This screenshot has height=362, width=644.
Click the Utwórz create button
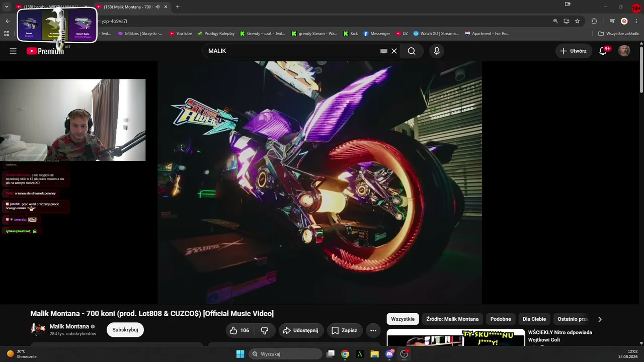(x=573, y=51)
